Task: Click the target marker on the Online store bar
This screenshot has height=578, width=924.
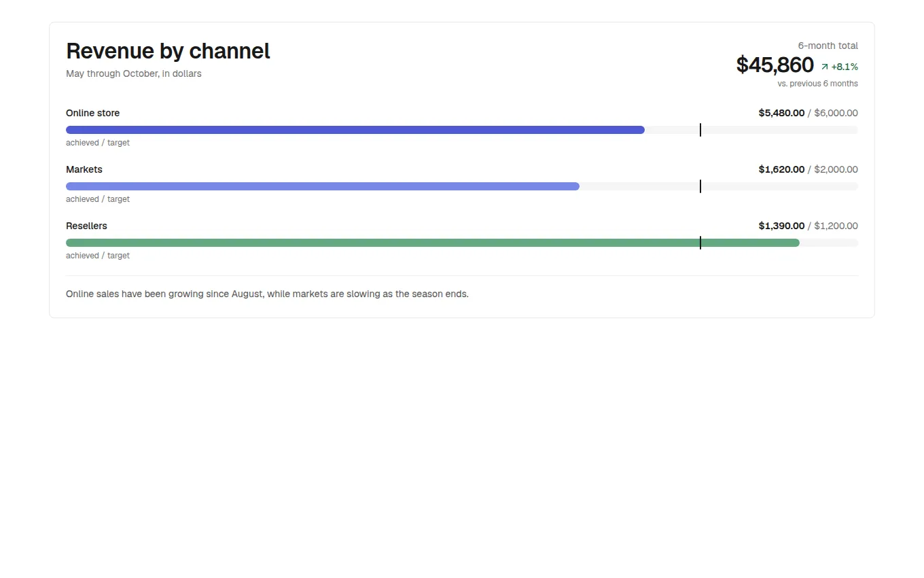Action: [x=700, y=130]
